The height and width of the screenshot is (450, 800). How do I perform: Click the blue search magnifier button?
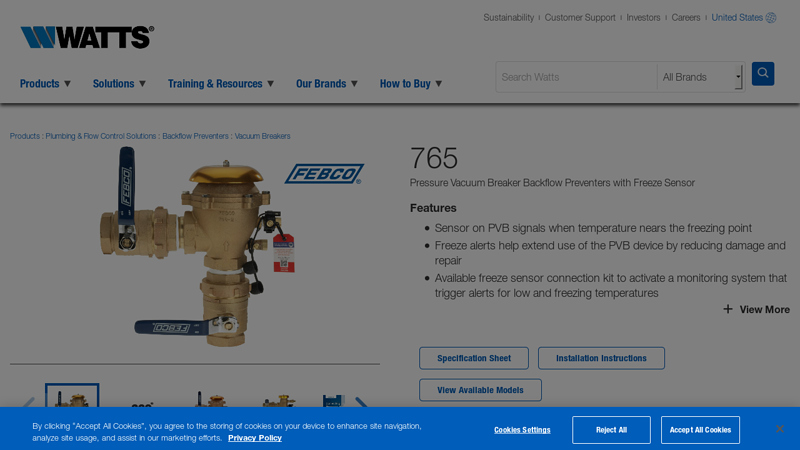pos(763,73)
